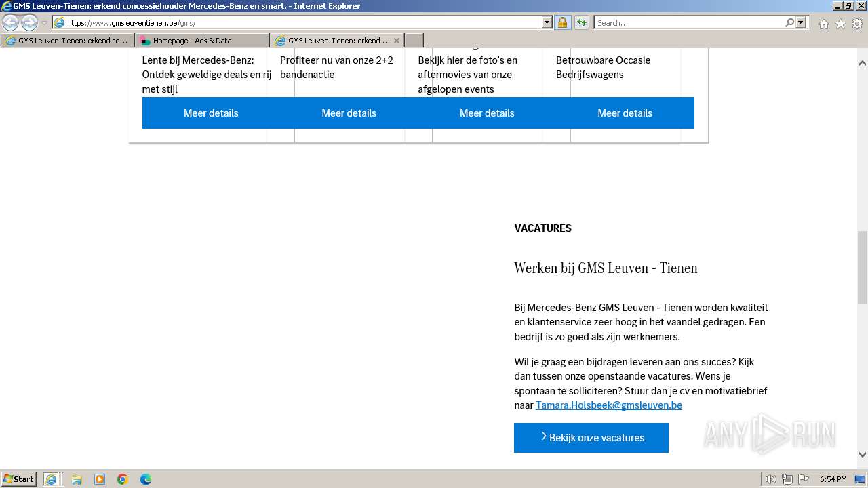868x488 pixels.
Task: Focus the address bar URL field
Action: point(298,22)
